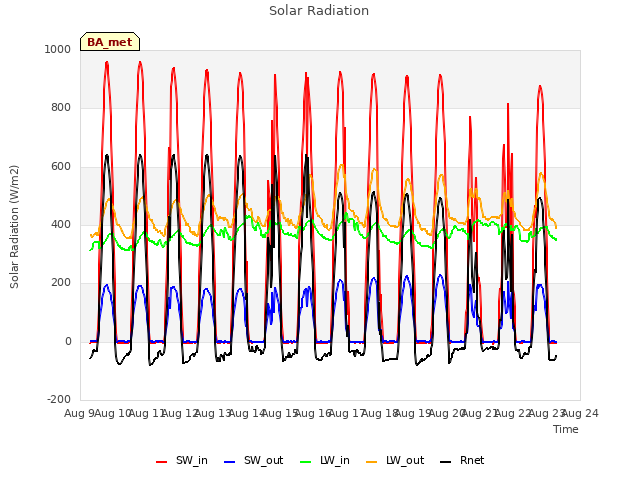This screenshot has width=640, height=480.
Task: Click the Solar Radiation (W/m2) axis label
Action: [x=14, y=227]
